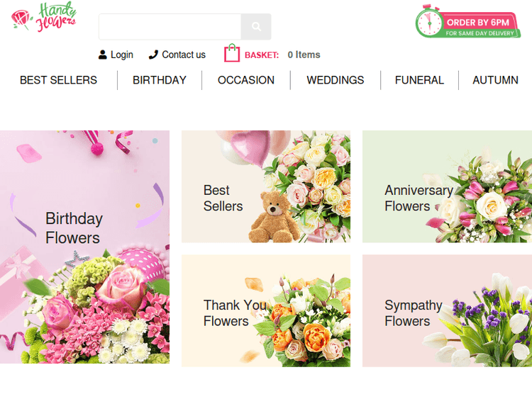Open the OCCASION menu

pyautogui.click(x=246, y=80)
